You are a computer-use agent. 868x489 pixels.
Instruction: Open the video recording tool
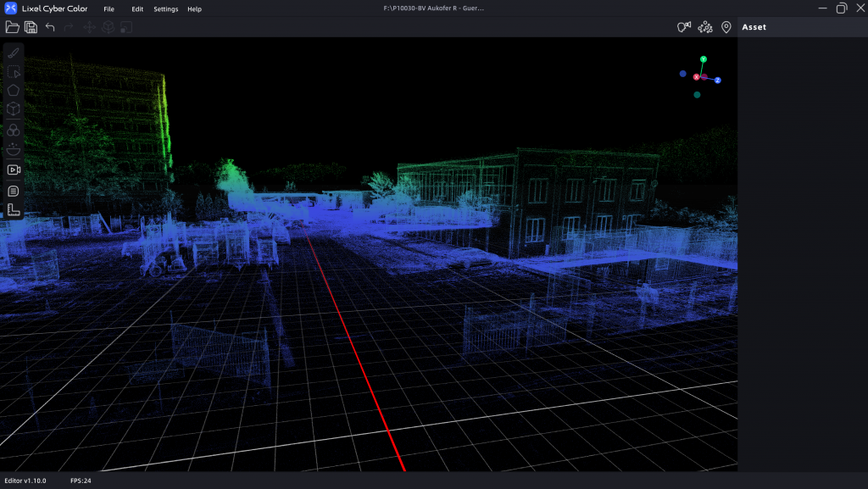click(x=13, y=169)
